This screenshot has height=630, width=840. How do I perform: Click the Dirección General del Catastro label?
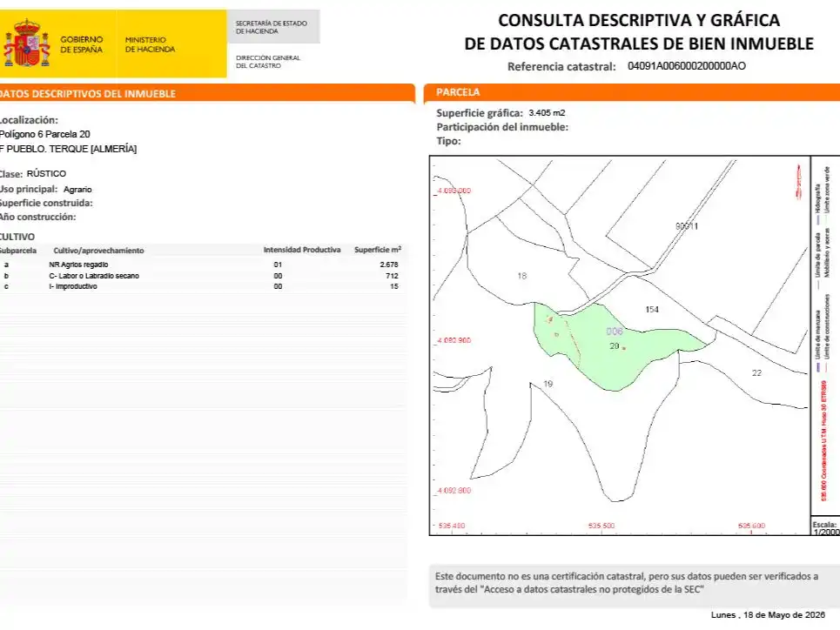268,62
